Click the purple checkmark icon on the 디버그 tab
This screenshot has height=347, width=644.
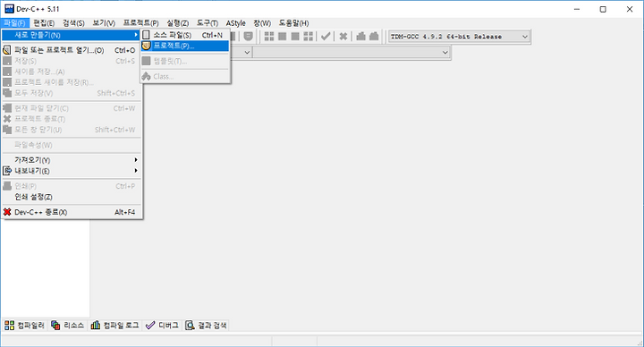(150, 326)
